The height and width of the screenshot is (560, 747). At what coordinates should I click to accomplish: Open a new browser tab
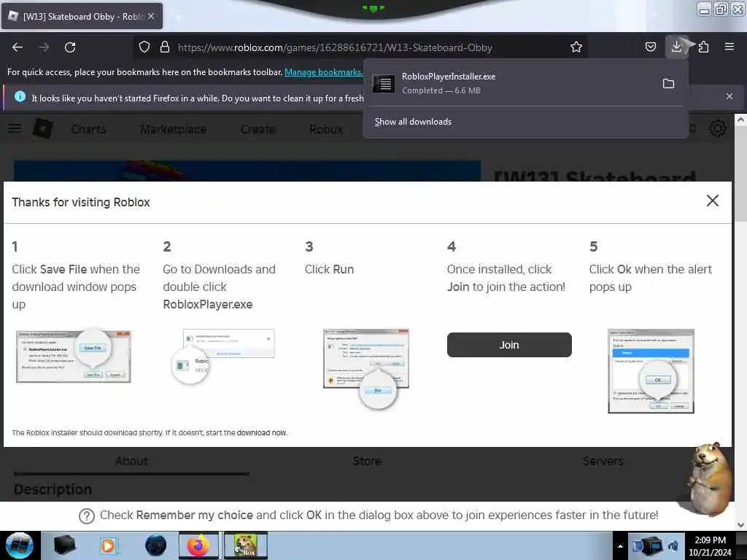coord(178,17)
